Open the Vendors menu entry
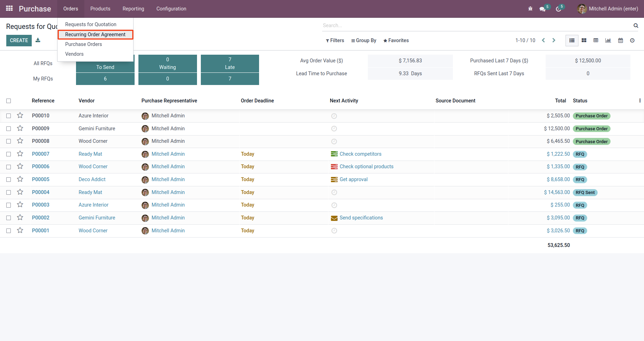This screenshot has height=341, width=644. click(74, 54)
